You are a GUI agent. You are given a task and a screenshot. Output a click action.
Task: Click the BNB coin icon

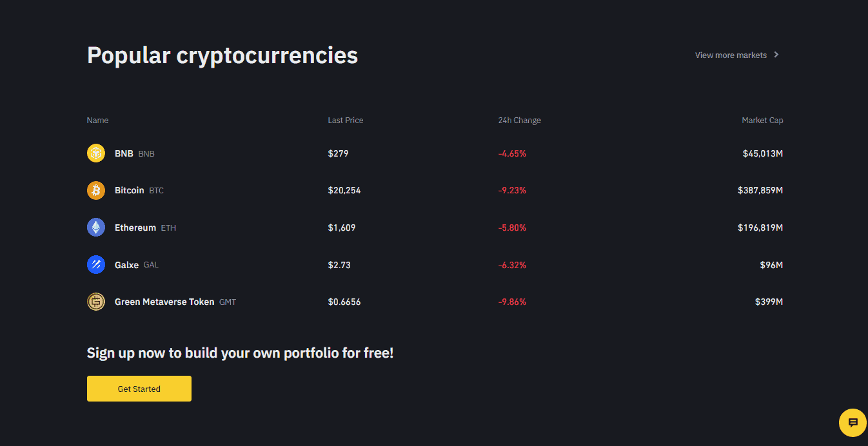coord(96,153)
